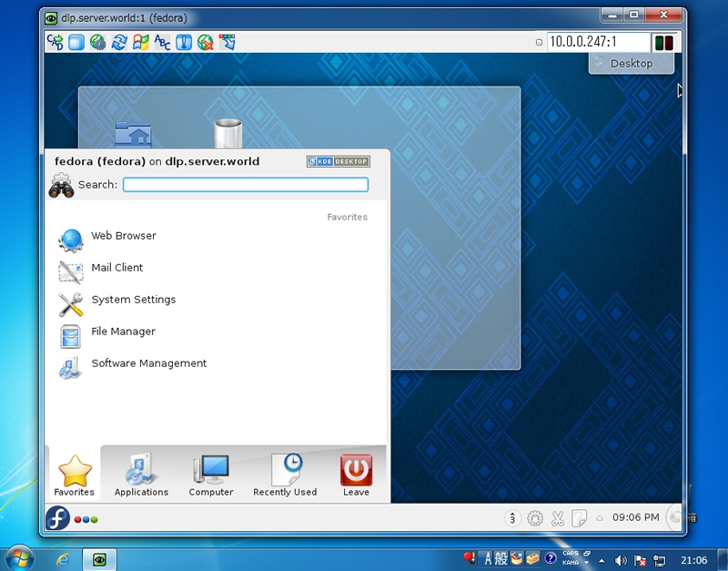Screen dimensions: 728x571
Task: Open the Windows Start orb
Action: pos(19,558)
